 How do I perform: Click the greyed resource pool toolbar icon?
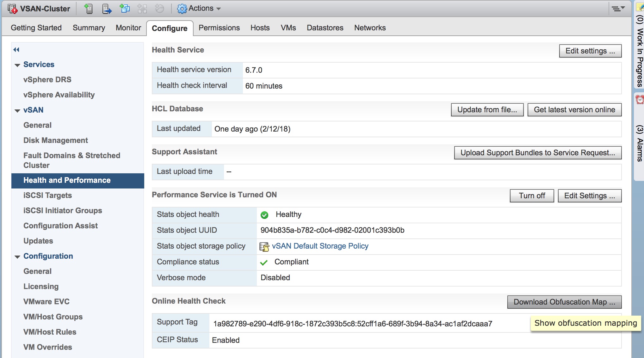tap(142, 9)
